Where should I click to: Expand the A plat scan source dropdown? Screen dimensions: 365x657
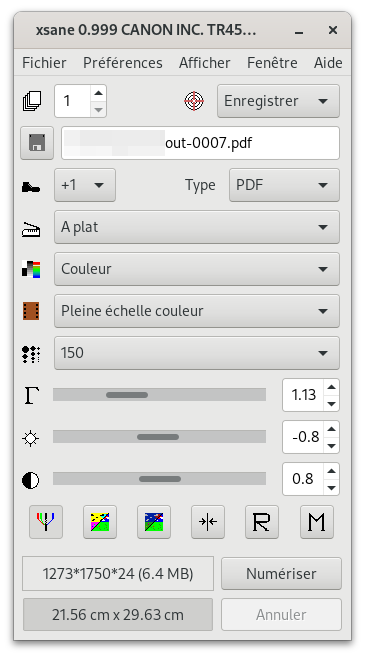click(197, 227)
